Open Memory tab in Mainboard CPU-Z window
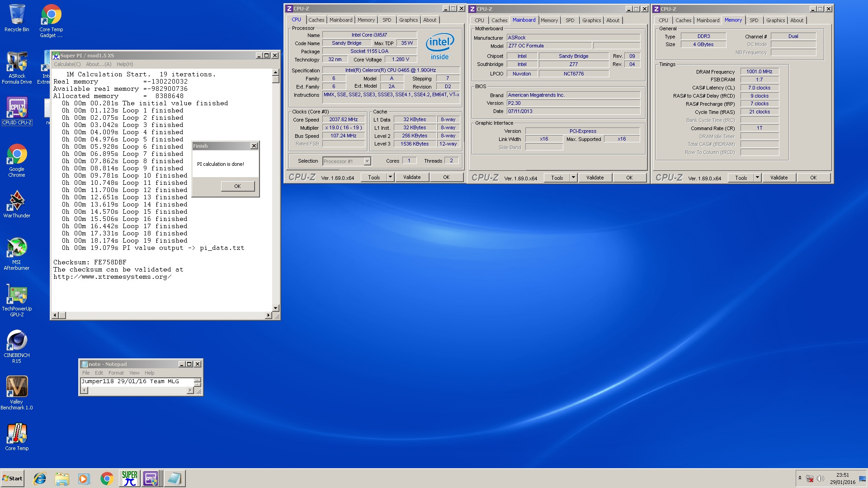The image size is (868, 488). click(x=549, y=20)
